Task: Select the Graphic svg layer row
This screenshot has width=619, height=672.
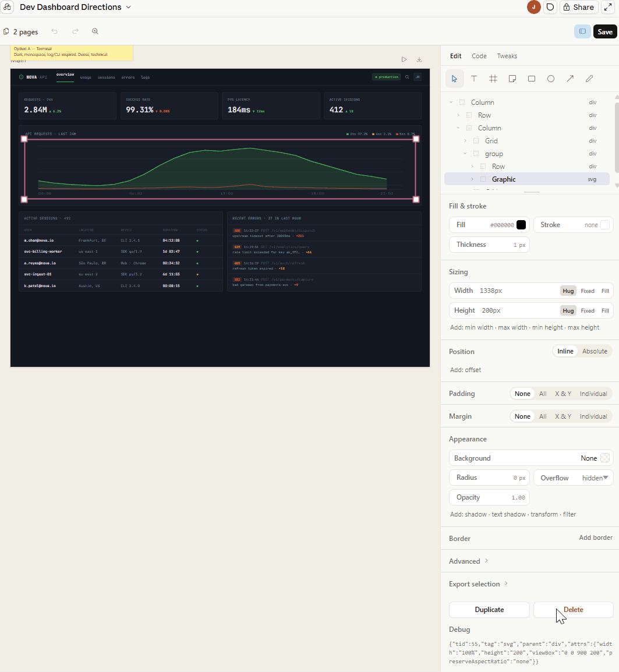Action: (x=527, y=179)
